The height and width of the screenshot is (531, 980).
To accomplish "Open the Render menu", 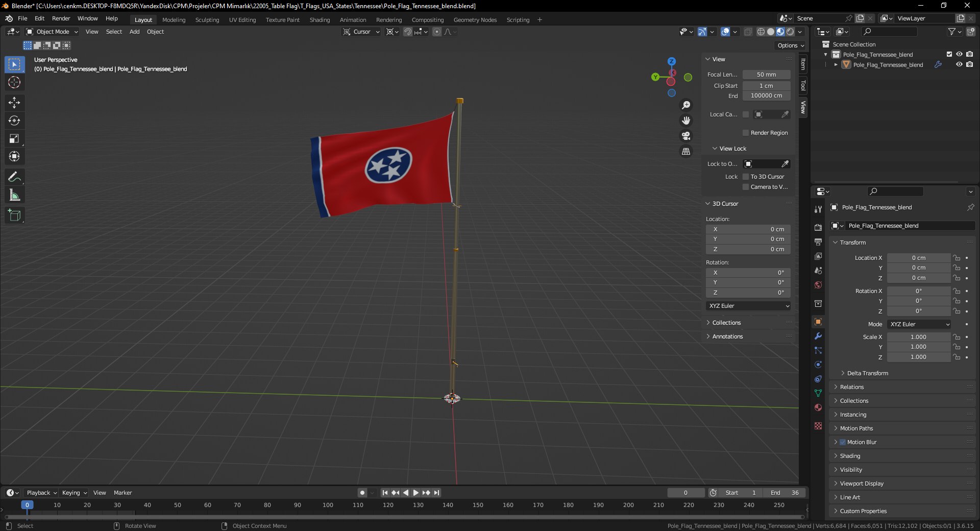I will [x=61, y=18].
